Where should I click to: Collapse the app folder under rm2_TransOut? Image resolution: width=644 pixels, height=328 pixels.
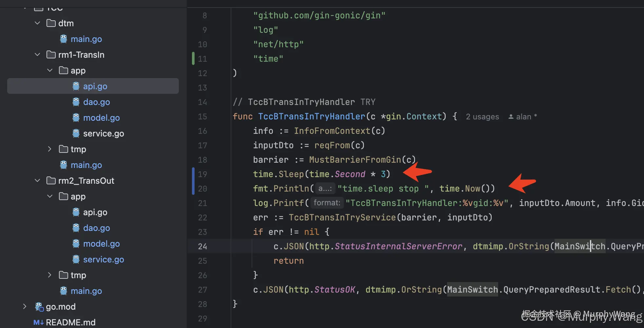coord(50,196)
